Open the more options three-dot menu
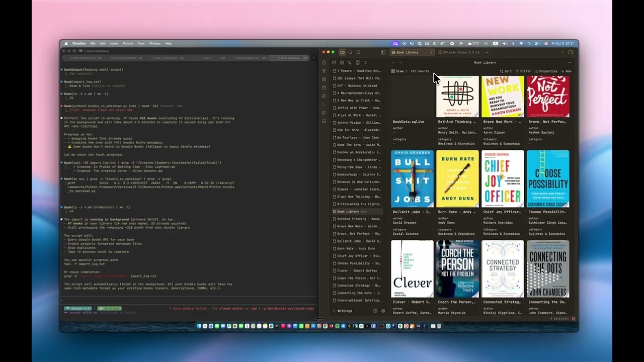The width and height of the screenshot is (644, 362). (x=569, y=63)
